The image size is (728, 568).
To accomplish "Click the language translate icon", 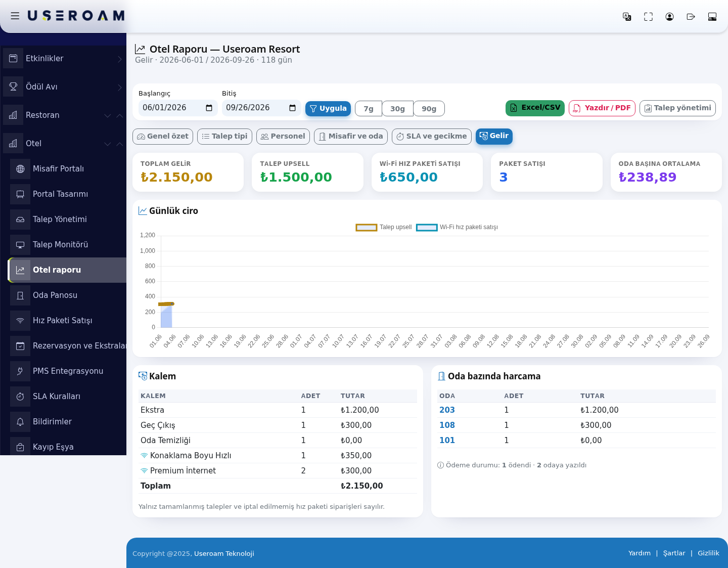I will click(627, 17).
